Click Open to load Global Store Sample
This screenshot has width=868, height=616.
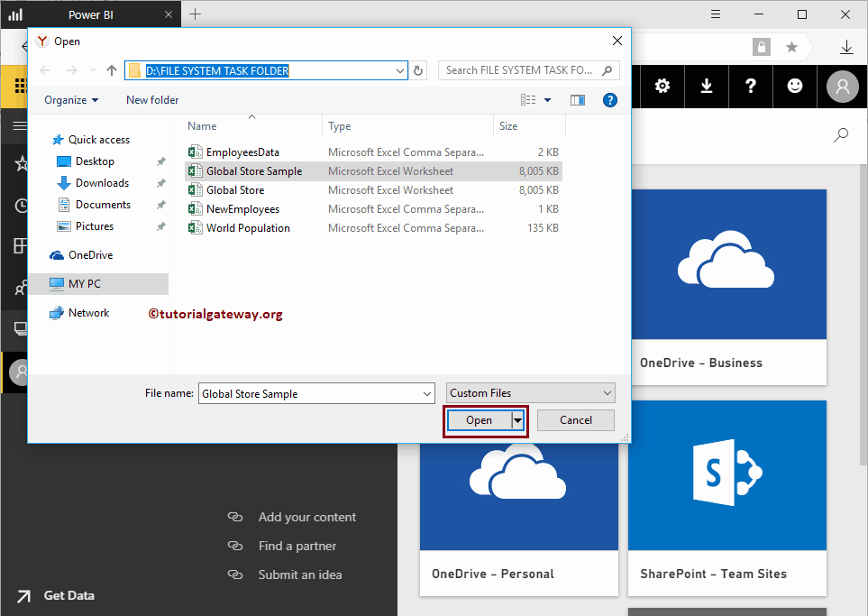[479, 419]
